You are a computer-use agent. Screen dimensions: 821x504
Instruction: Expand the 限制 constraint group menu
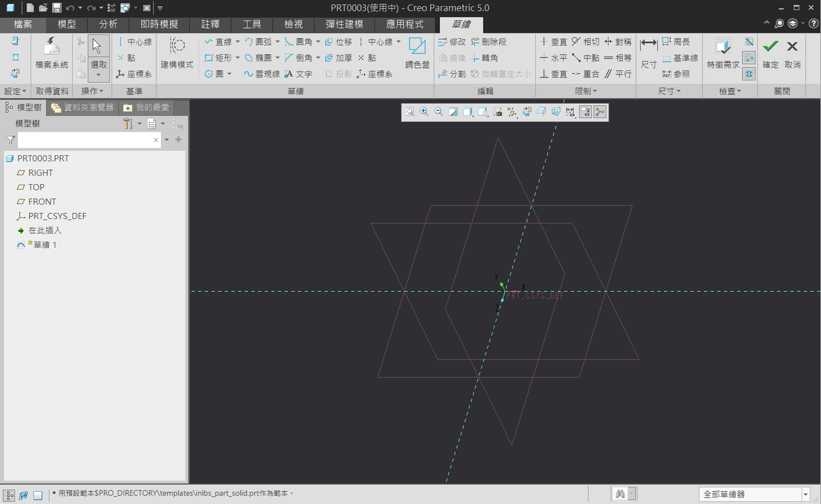point(586,92)
